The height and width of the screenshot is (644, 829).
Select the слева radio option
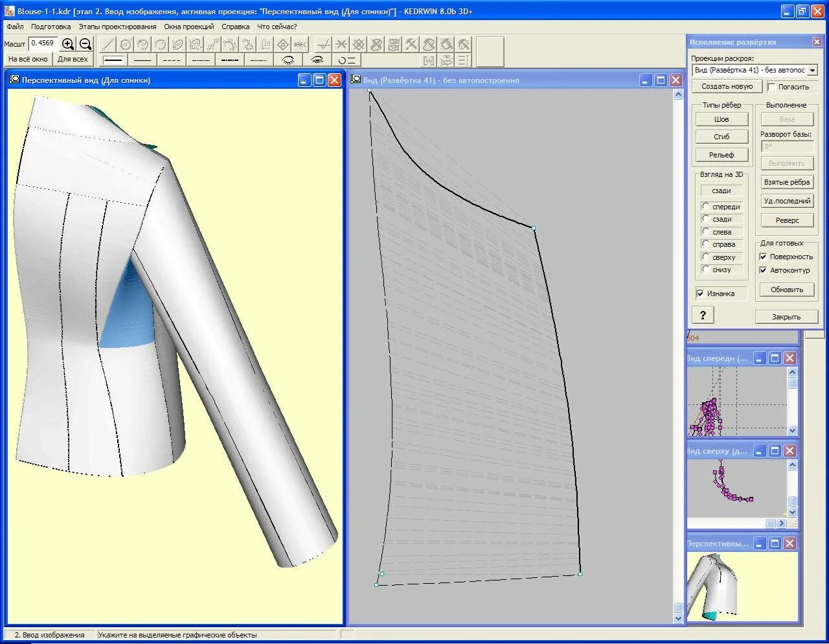[705, 231]
